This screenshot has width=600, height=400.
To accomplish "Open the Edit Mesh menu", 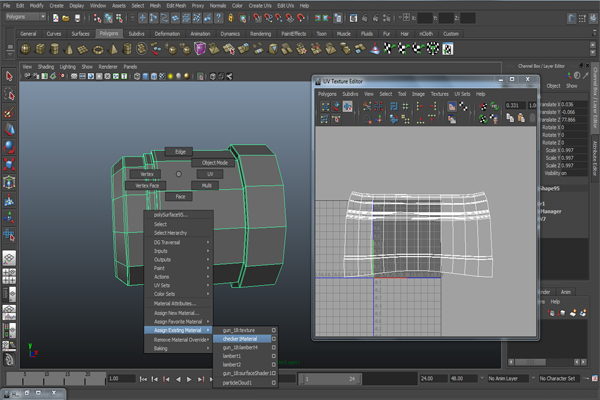I will [176, 5].
